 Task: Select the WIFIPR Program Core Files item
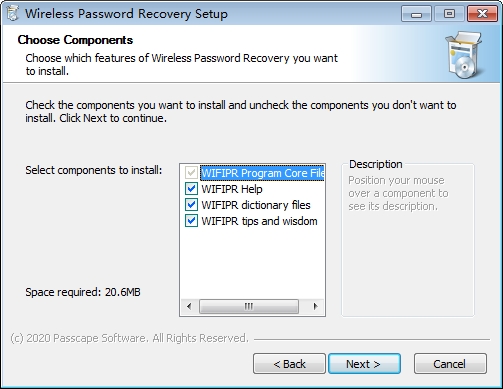pos(262,173)
